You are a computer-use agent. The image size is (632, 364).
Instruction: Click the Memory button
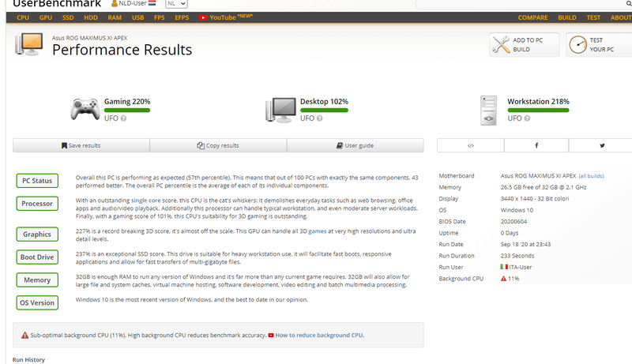pyautogui.click(x=37, y=280)
